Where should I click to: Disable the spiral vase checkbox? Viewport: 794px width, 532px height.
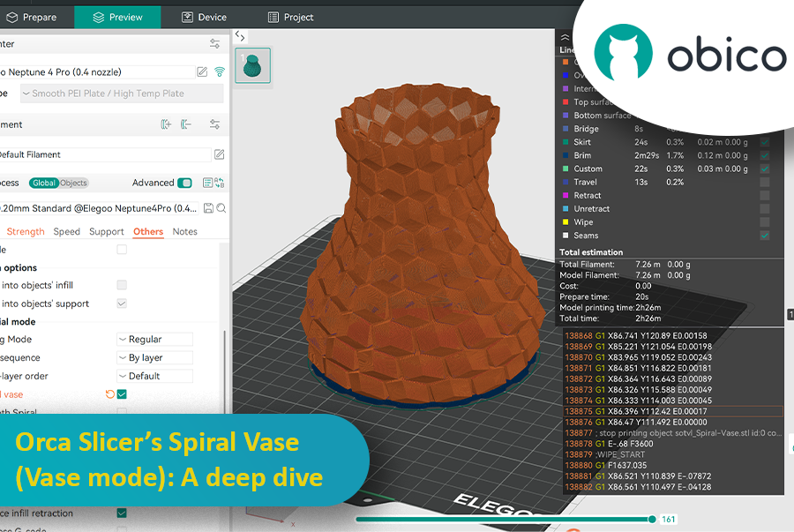pyautogui.click(x=122, y=393)
